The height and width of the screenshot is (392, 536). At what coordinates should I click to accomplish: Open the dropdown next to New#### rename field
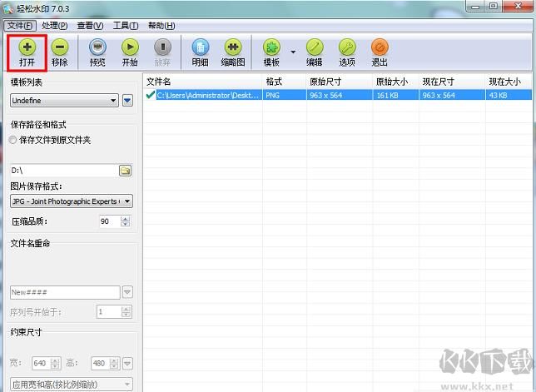click(127, 292)
